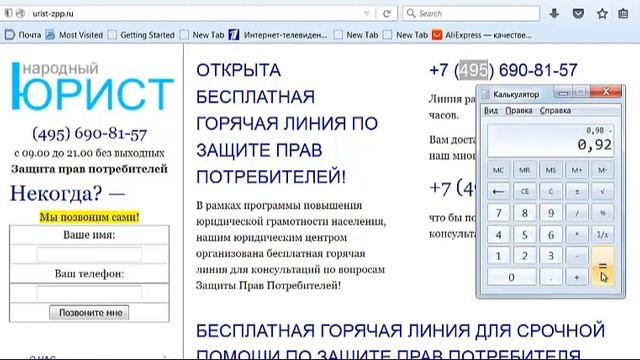Click calculator digit 4
The height and width of the screenshot is (360, 640).
coord(498,235)
